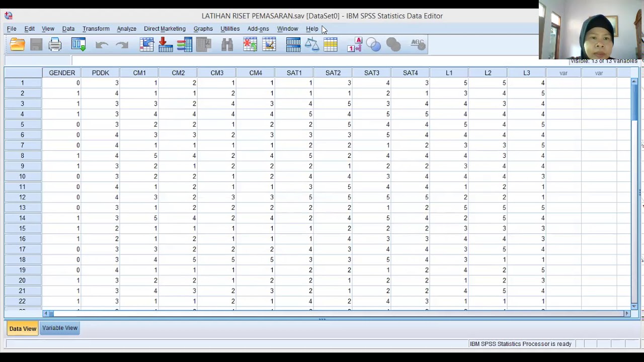Insert variable toolbar icon

point(269,45)
